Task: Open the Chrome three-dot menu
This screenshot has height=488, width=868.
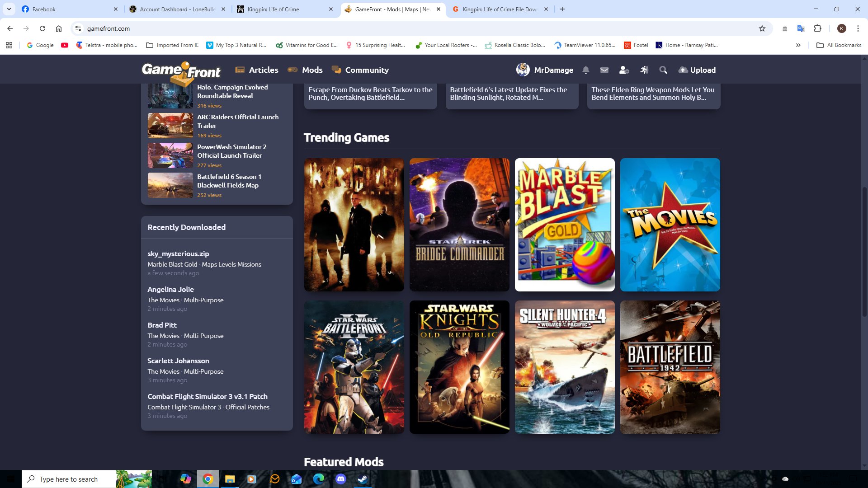Action: tap(858, 28)
